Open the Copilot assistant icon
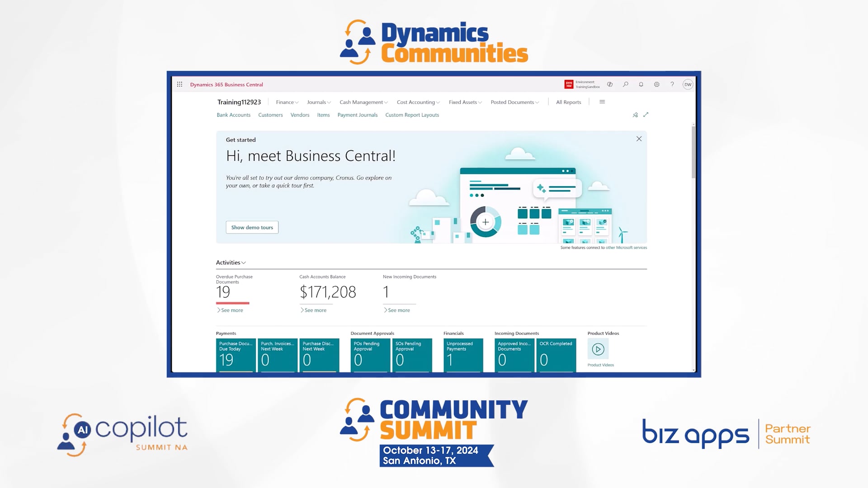 tap(610, 84)
